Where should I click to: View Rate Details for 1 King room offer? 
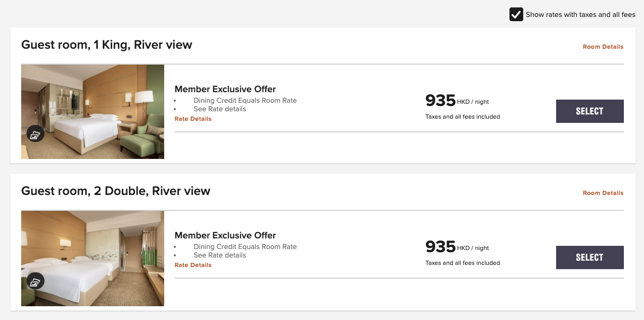(193, 119)
